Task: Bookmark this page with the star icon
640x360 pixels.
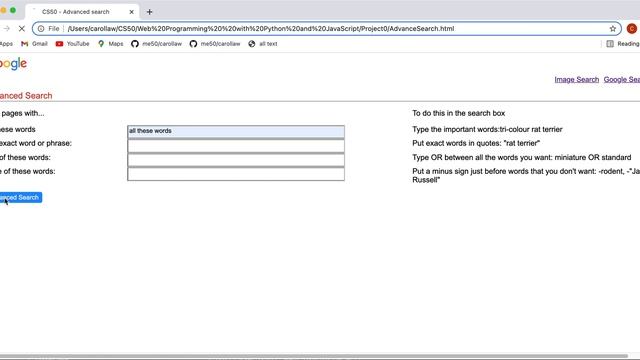Action: click(x=613, y=29)
